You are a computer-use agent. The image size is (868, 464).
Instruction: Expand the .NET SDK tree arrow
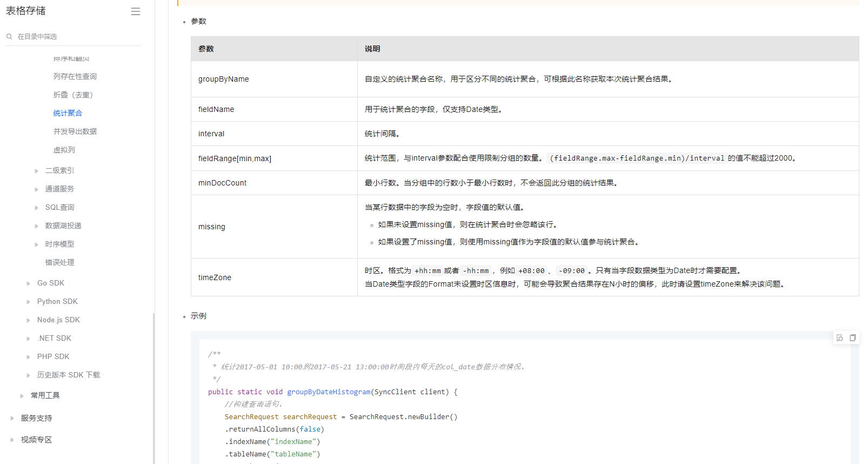[29, 339]
